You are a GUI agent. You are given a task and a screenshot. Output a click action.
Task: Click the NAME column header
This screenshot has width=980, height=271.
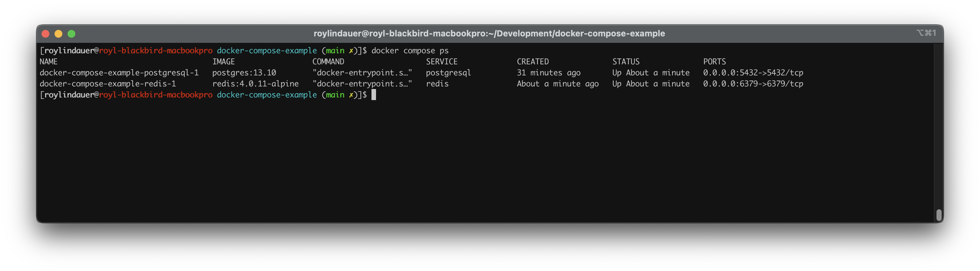pyautogui.click(x=49, y=62)
